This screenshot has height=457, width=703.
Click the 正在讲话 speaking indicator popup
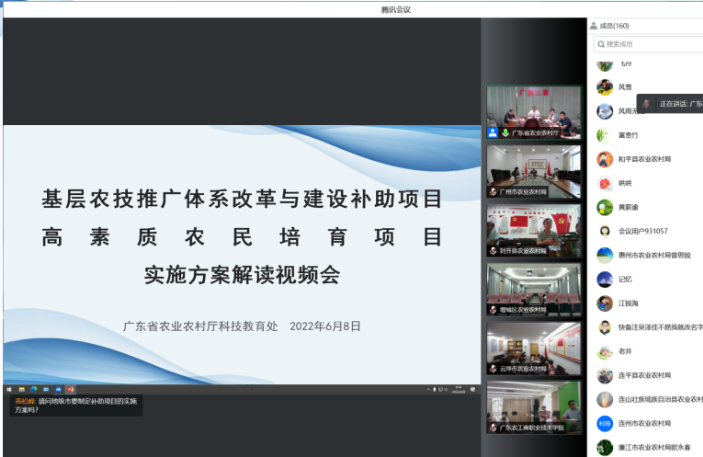(676, 103)
